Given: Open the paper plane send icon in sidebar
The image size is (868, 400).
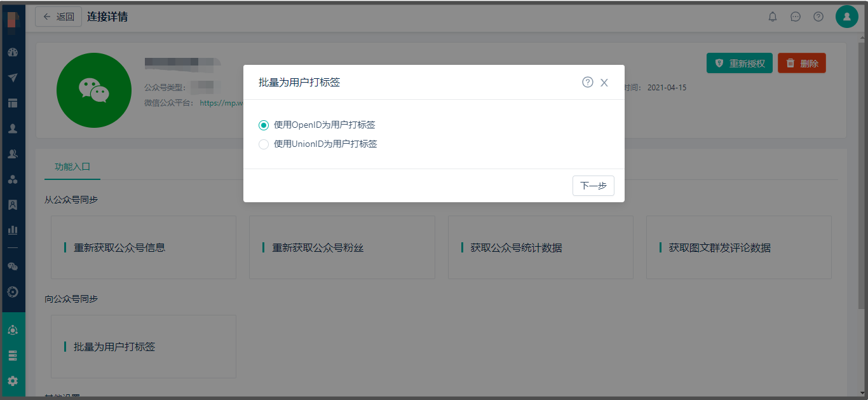Looking at the screenshot, I should pos(13,78).
